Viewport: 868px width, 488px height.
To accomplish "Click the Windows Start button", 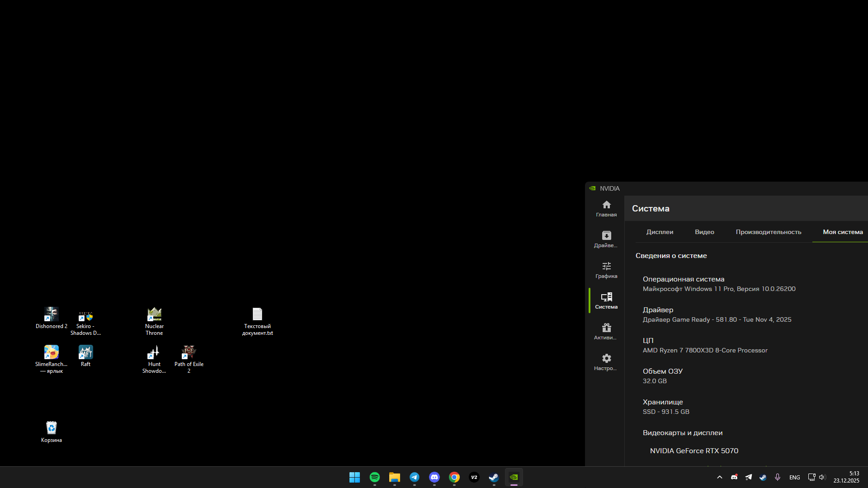I will click(x=354, y=477).
